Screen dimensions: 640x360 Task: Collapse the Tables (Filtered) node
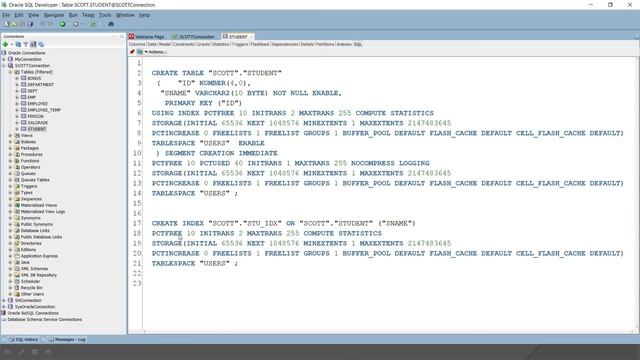11,72
